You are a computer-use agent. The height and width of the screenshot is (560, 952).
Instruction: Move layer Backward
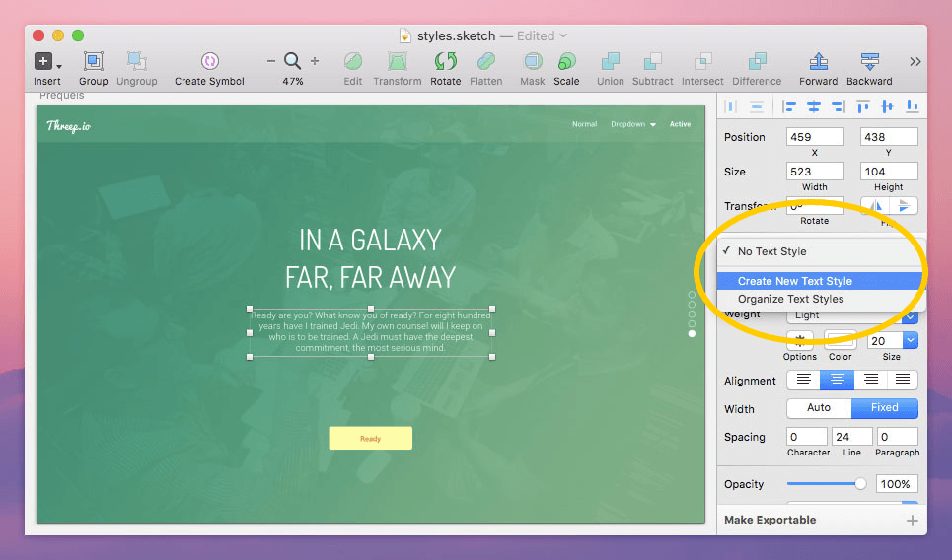click(869, 61)
